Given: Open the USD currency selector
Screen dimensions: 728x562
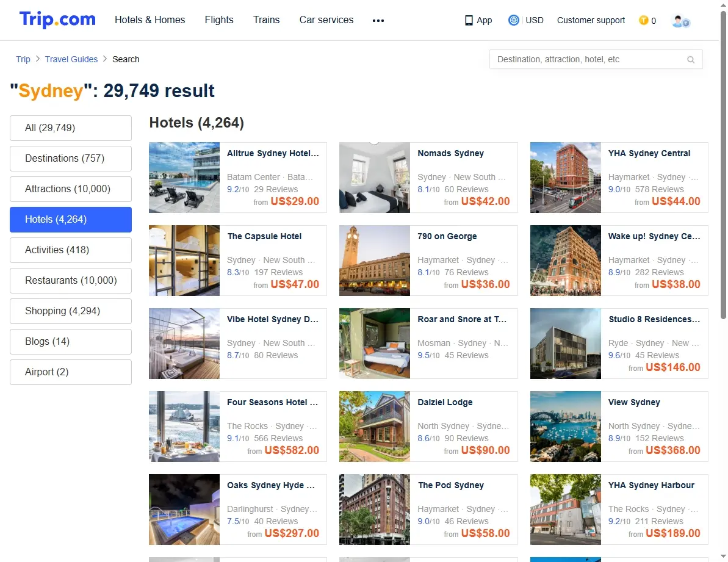Looking at the screenshot, I should pos(535,20).
